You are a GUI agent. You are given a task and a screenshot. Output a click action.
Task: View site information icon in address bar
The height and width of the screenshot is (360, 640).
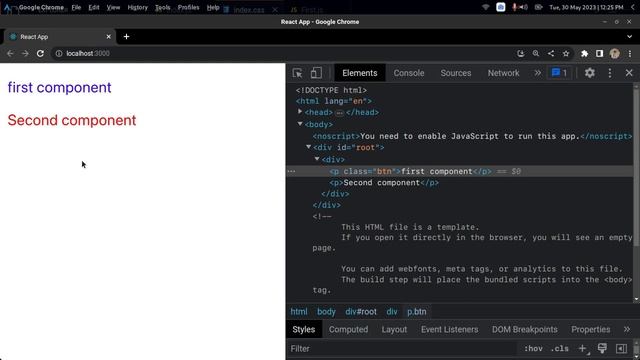pos(59,53)
